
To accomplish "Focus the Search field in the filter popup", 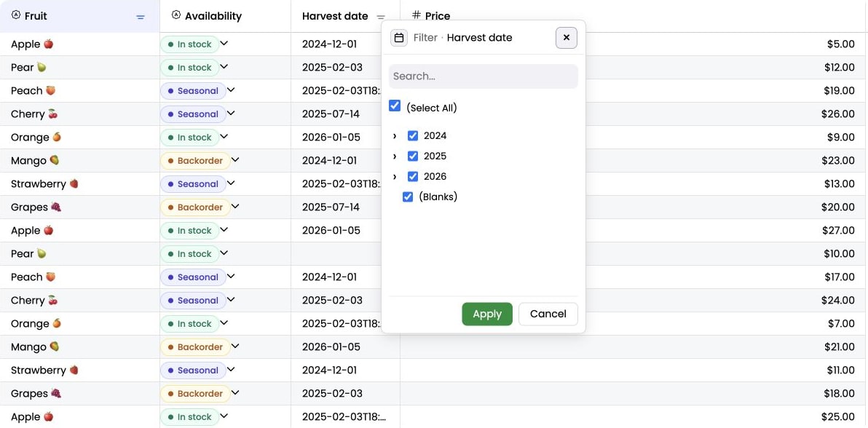I will coord(484,76).
